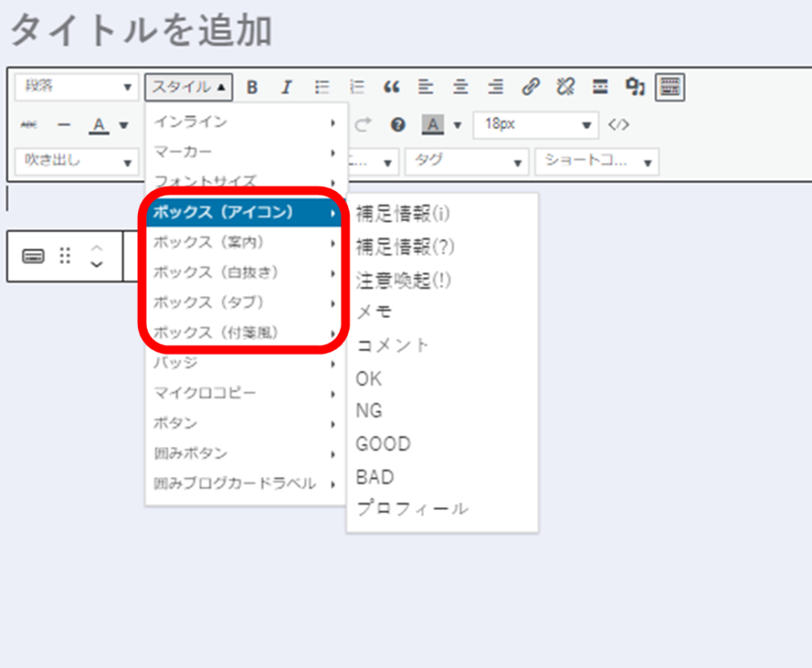Click the insert link icon

point(530,87)
